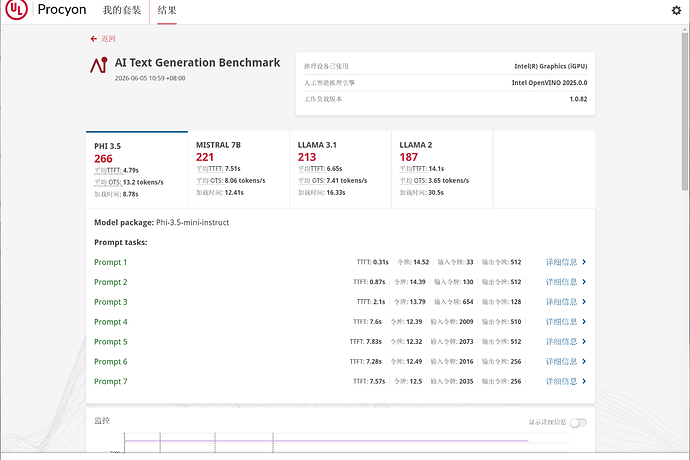Image resolution: width=690 pixels, height=460 pixels.
Task: Open 详细信息 link for Prompt 1
Action: click(561, 262)
